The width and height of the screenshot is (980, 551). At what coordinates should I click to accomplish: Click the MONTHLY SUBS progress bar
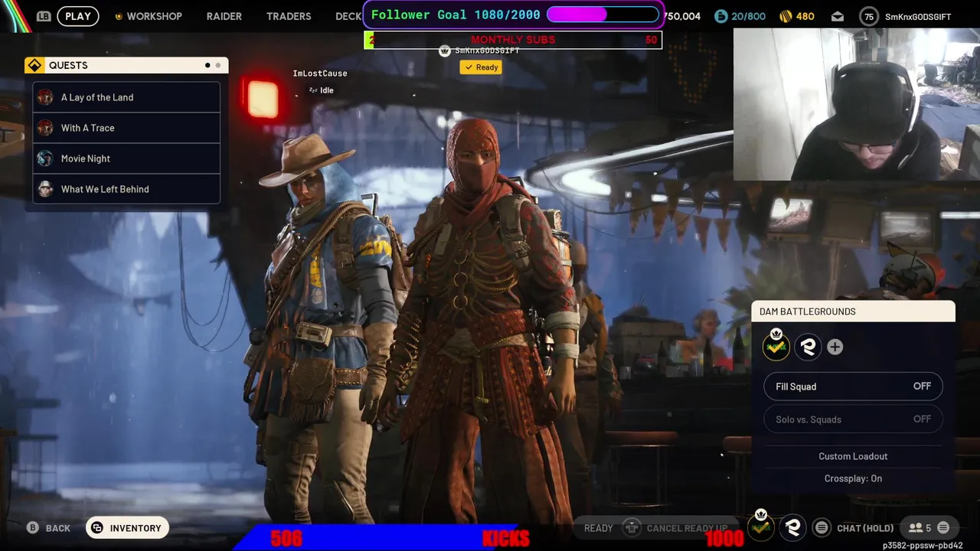pyautogui.click(x=513, y=40)
